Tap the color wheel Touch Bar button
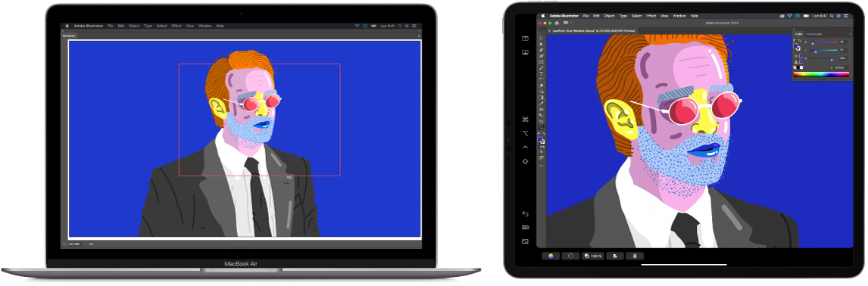The height and width of the screenshot is (286, 868). pos(551,256)
